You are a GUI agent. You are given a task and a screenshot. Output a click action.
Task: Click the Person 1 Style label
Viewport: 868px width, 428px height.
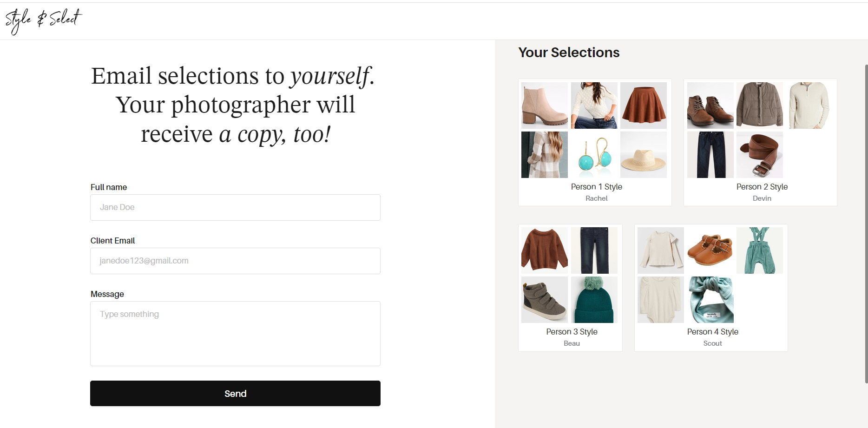point(597,187)
